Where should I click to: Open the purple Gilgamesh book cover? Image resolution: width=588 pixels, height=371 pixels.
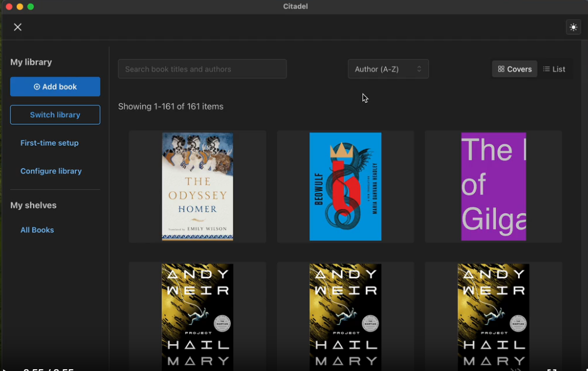tap(493, 186)
